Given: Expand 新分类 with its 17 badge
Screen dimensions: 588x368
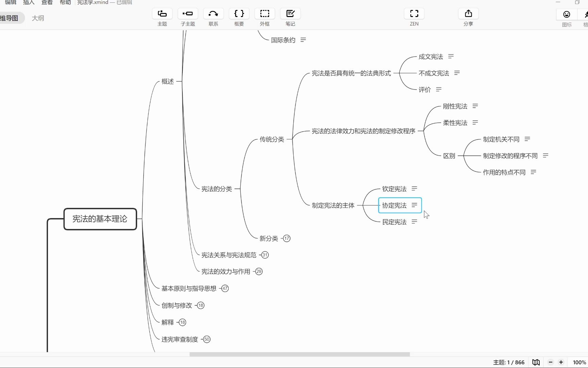Looking at the screenshot, I should click(x=287, y=239).
